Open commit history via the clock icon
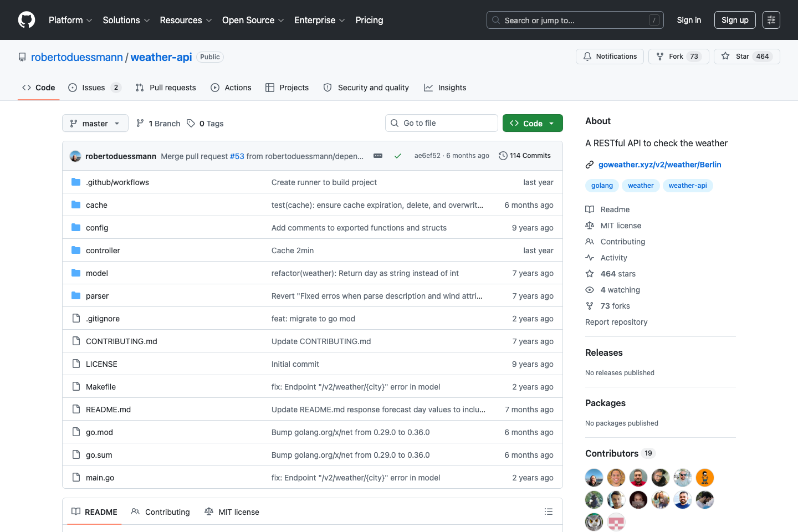This screenshot has height=532, width=798. pyautogui.click(x=503, y=156)
